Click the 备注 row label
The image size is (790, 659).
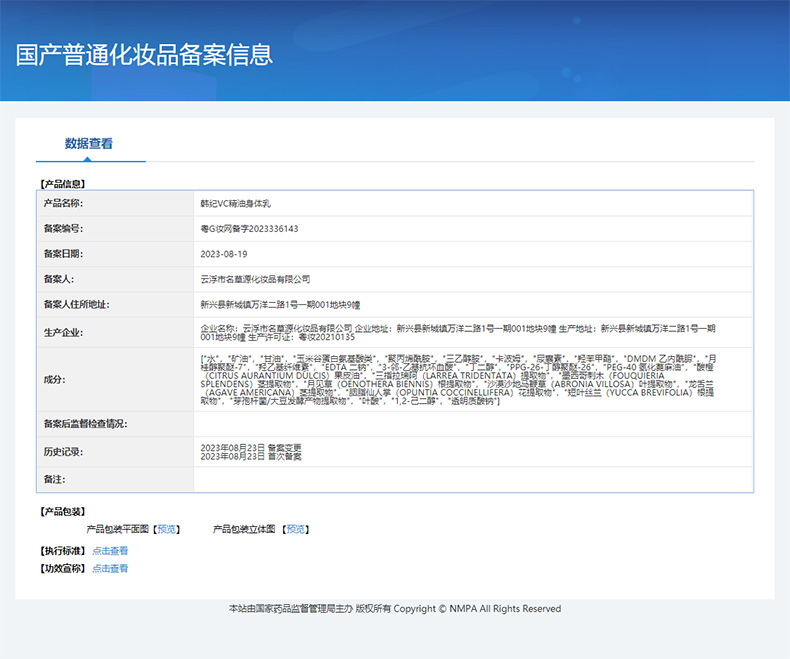[54, 479]
